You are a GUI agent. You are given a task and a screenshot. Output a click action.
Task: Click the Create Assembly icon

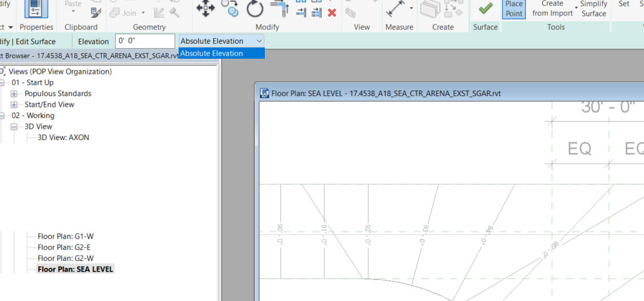(x=430, y=9)
